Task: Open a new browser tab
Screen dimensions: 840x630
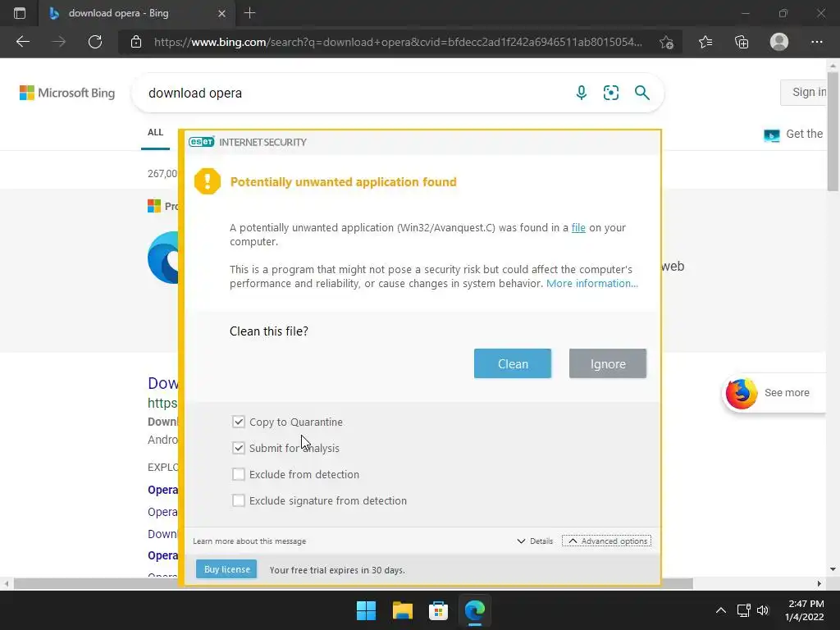Action: pyautogui.click(x=249, y=13)
